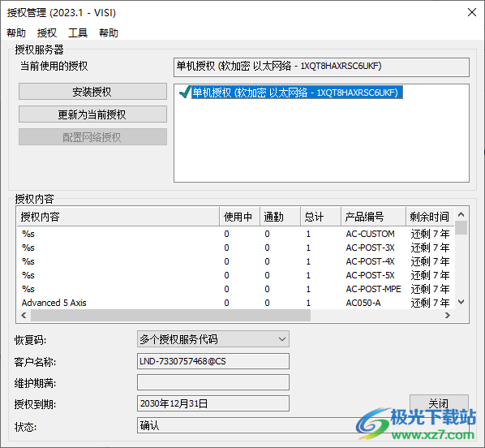Click the 授权到期 date field
Screen dimensions: 485x448
pos(213,403)
